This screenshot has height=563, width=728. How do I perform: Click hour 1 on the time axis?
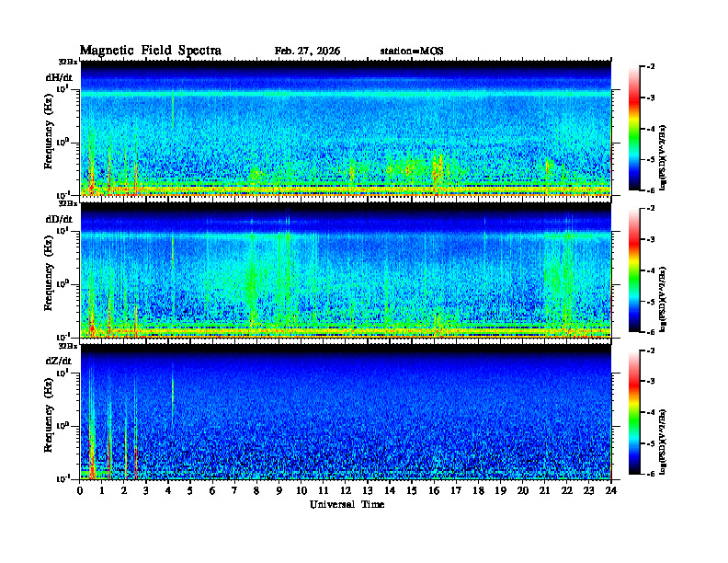coord(102,491)
